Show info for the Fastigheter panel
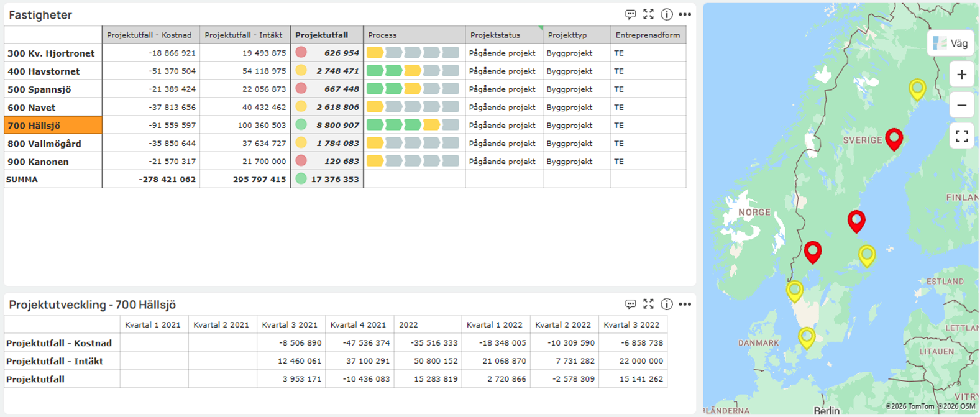Image resolution: width=980 pixels, height=417 pixels. (x=667, y=14)
